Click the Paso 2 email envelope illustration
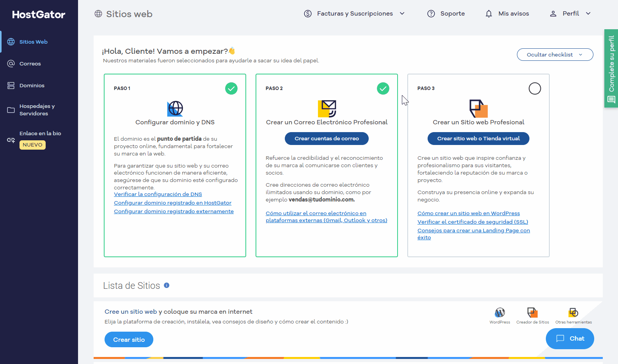618x364 pixels. click(x=327, y=108)
